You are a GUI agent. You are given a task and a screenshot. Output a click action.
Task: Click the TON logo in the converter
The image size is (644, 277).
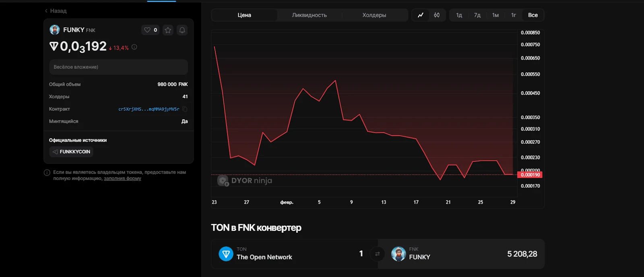click(x=226, y=254)
